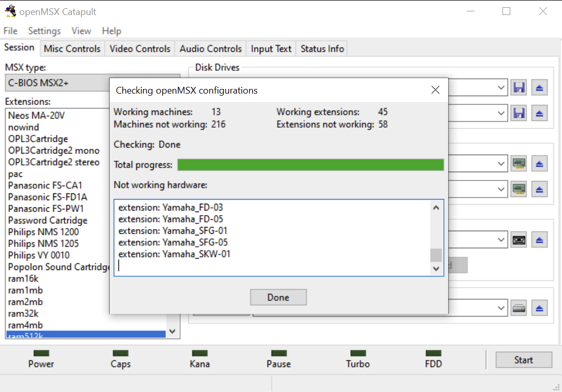Click the scrollbar thumb in the not working hardware list
Image resolution: width=562 pixels, height=392 pixels.
[436, 255]
